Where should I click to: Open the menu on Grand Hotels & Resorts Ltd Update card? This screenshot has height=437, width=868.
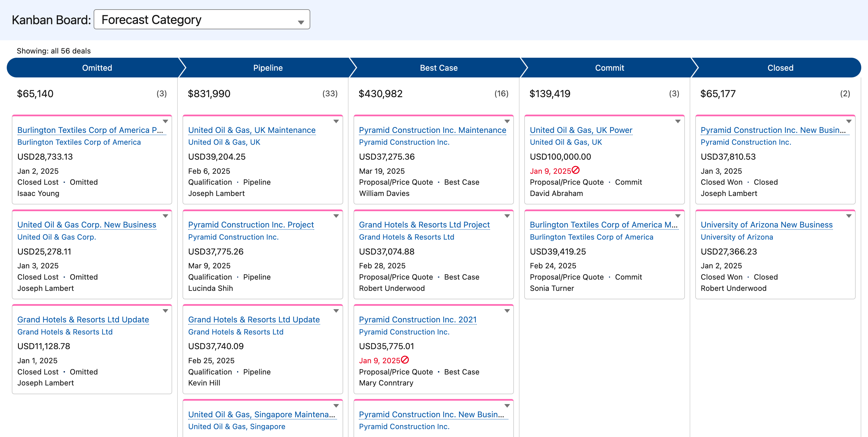tap(166, 311)
